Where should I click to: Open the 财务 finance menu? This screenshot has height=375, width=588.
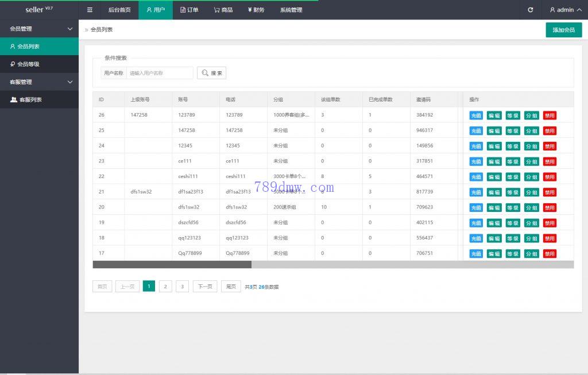pos(256,10)
